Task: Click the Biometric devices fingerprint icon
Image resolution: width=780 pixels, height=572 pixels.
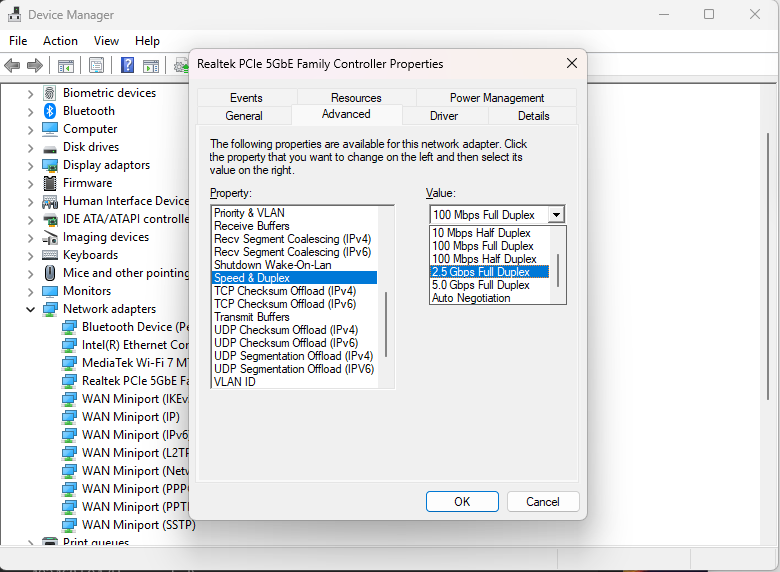Action: point(50,93)
